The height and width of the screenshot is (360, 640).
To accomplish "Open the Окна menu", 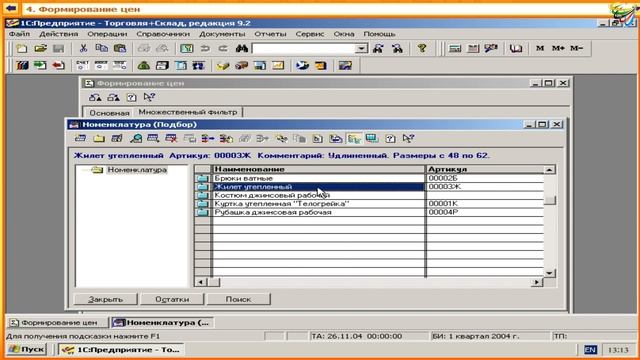I will click(344, 34).
